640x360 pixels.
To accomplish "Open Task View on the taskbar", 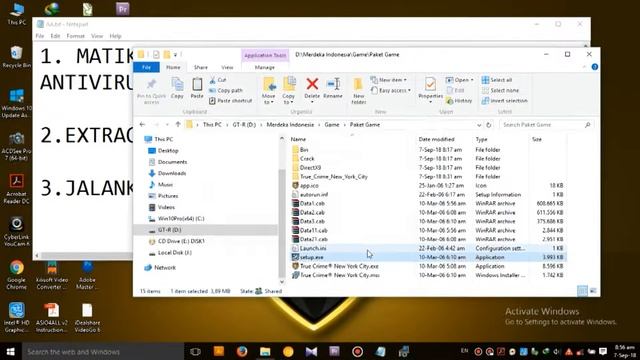I will [195, 351].
